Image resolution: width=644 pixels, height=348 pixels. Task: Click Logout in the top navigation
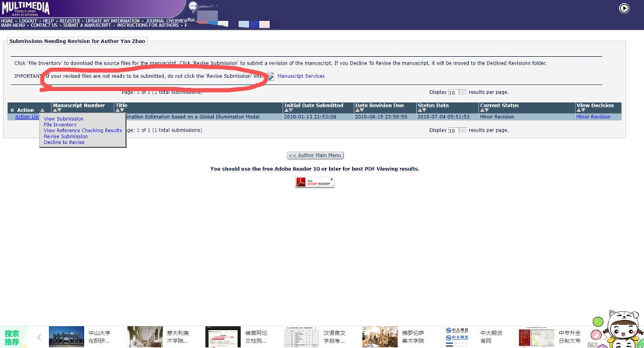click(28, 21)
